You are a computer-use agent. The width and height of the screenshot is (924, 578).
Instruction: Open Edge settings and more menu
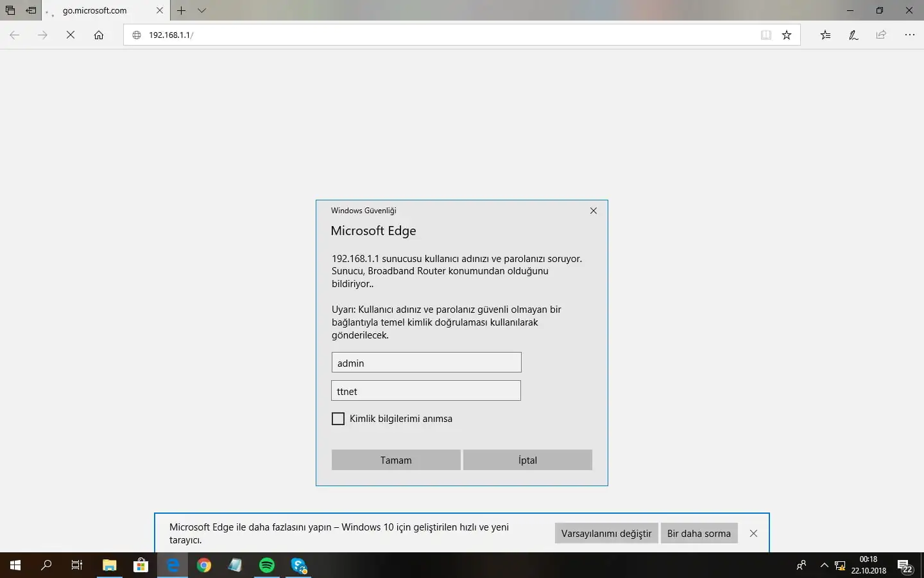tap(910, 35)
